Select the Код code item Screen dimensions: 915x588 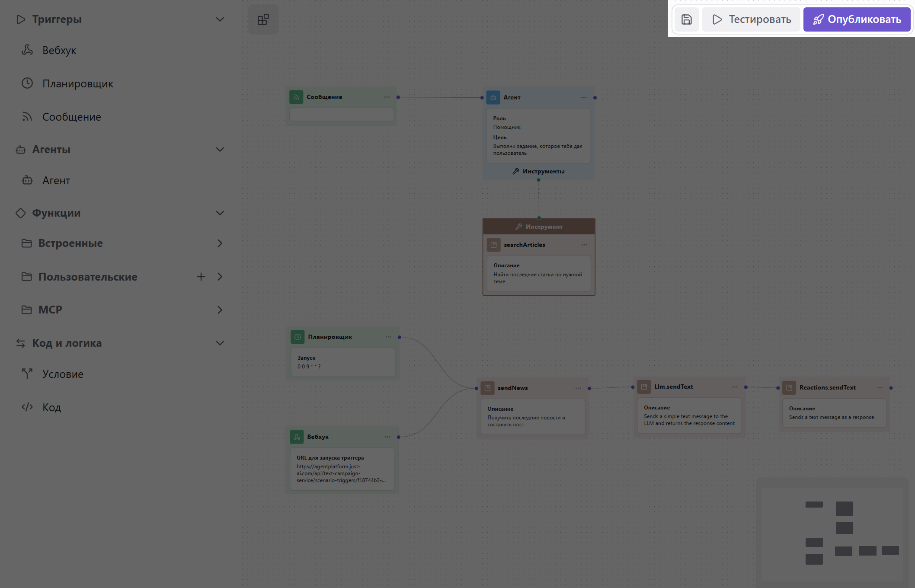(x=51, y=407)
